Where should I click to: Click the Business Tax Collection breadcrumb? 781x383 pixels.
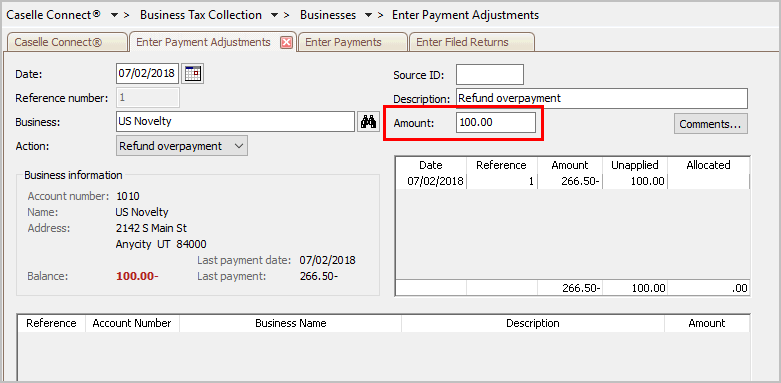pyautogui.click(x=201, y=15)
